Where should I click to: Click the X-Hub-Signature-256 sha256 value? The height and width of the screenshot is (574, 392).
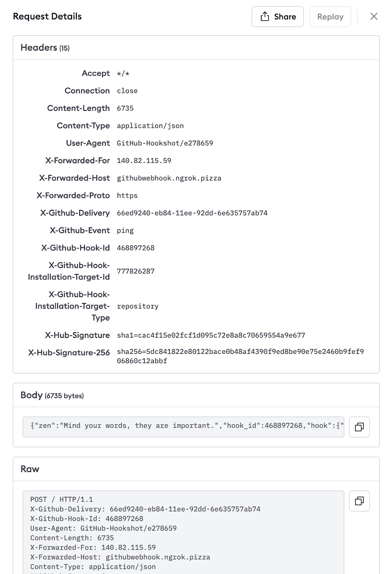click(240, 356)
